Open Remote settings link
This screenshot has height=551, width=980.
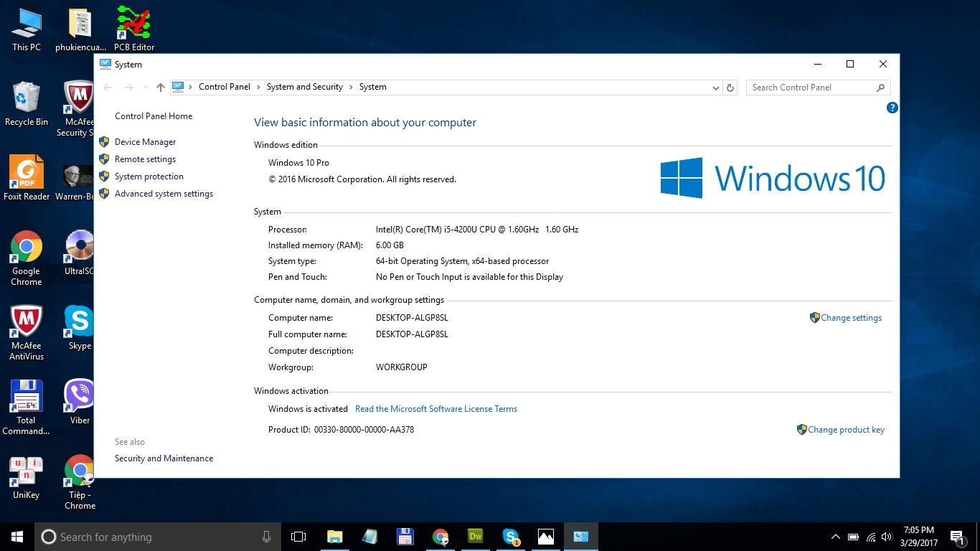pyautogui.click(x=145, y=159)
